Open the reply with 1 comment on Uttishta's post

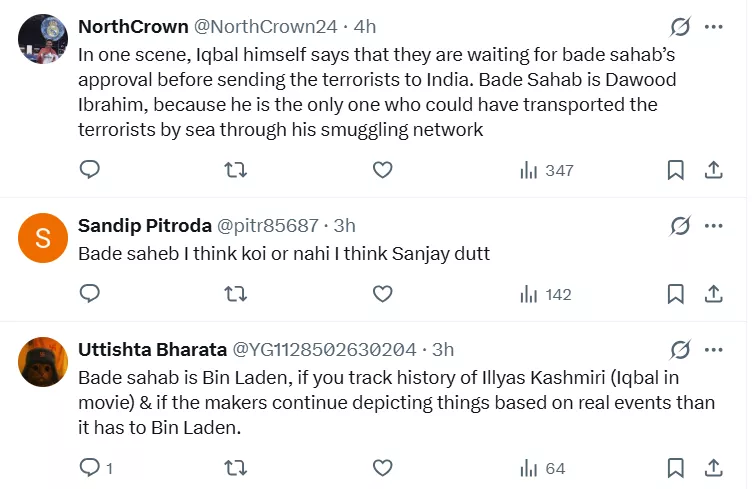(94, 467)
